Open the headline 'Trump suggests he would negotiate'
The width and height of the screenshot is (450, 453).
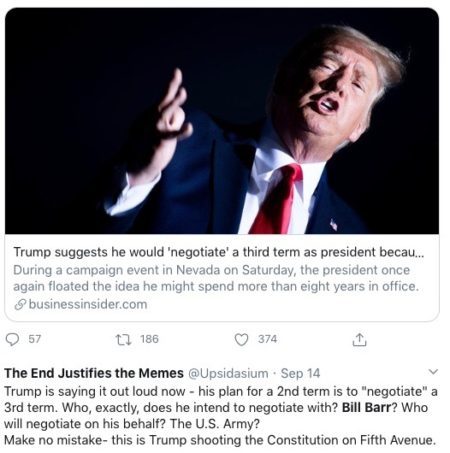pos(219,252)
